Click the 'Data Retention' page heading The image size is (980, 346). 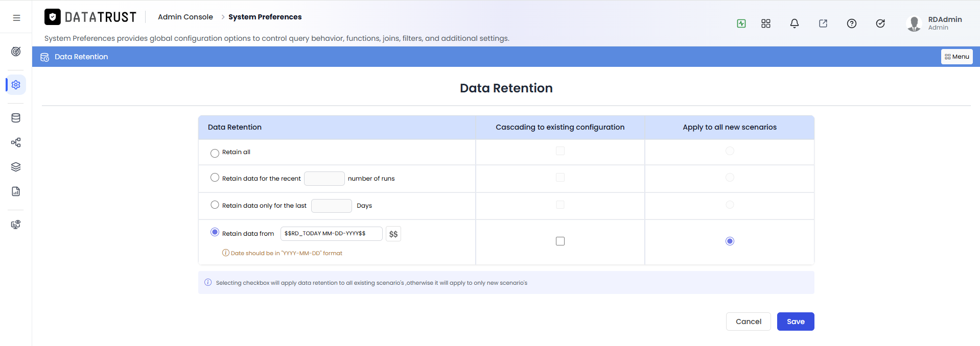click(x=506, y=88)
